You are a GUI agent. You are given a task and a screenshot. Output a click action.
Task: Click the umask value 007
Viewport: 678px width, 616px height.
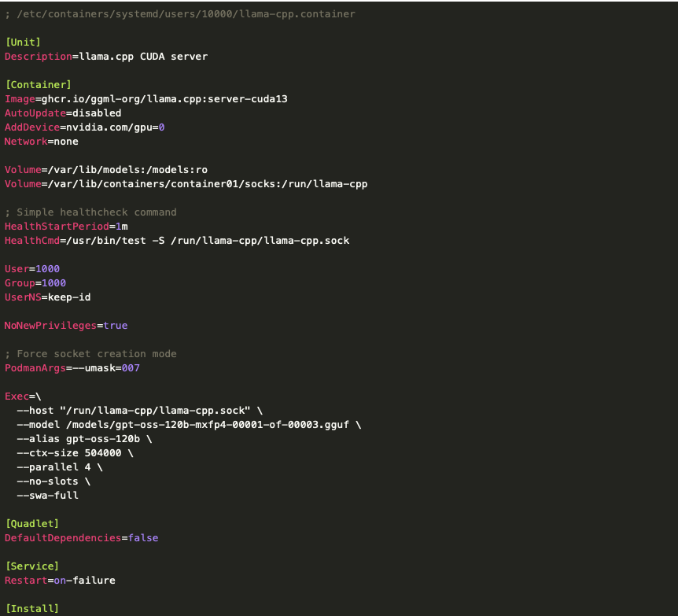point(131,368)
